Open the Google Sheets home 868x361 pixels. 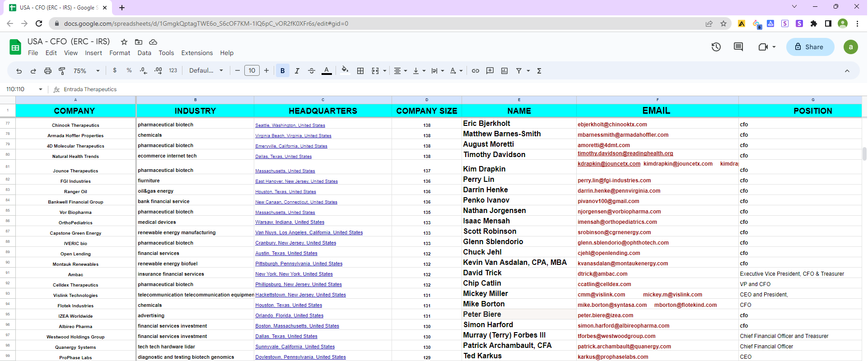(15, 47)
